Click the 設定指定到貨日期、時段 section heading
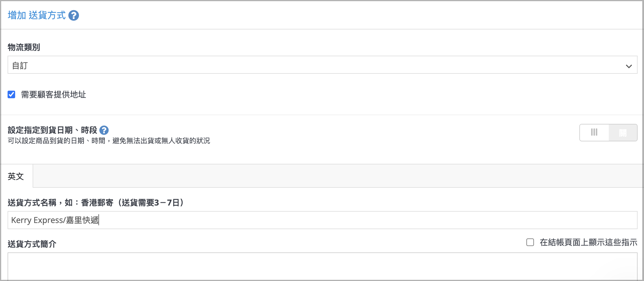 coord(52,130)
